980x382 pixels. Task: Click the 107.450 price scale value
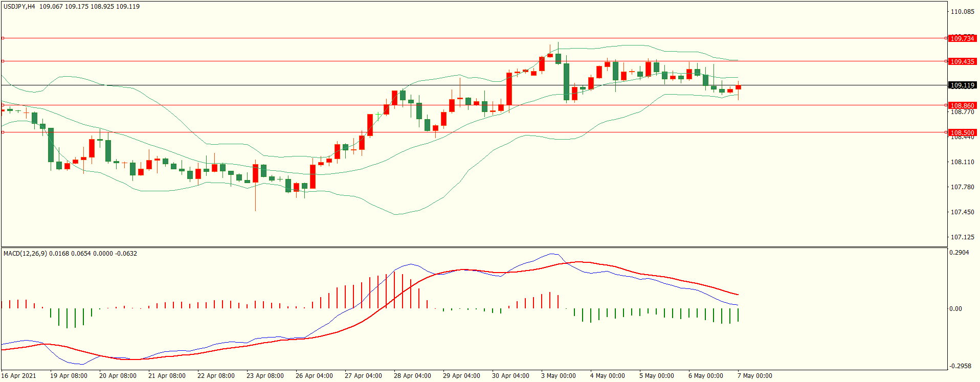coord(962,212)
